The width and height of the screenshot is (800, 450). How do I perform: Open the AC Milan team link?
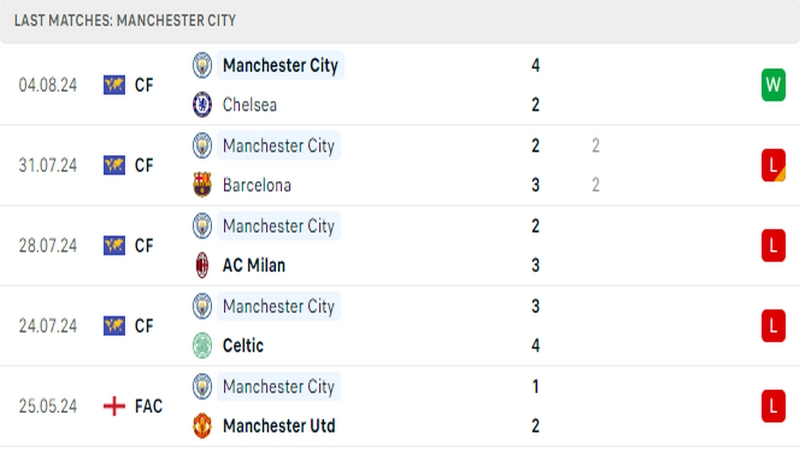pos(254,265)
